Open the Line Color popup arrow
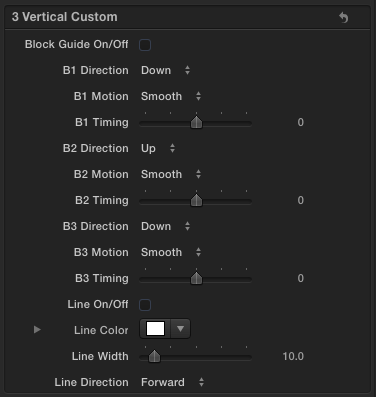 [180, 329]
